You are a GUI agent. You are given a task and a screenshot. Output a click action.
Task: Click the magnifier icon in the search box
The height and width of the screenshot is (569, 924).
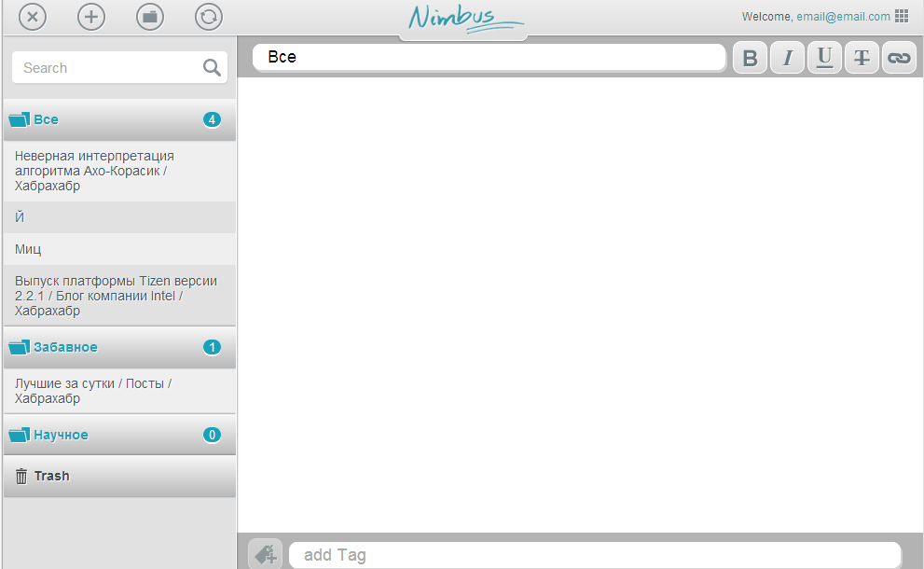(212, 68)
